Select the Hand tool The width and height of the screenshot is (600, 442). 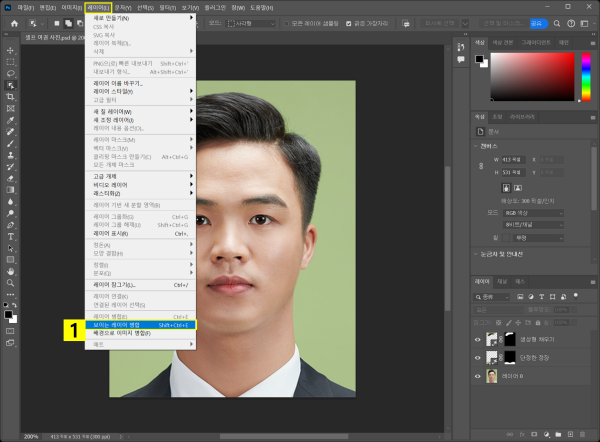click(x=10, y=270)
